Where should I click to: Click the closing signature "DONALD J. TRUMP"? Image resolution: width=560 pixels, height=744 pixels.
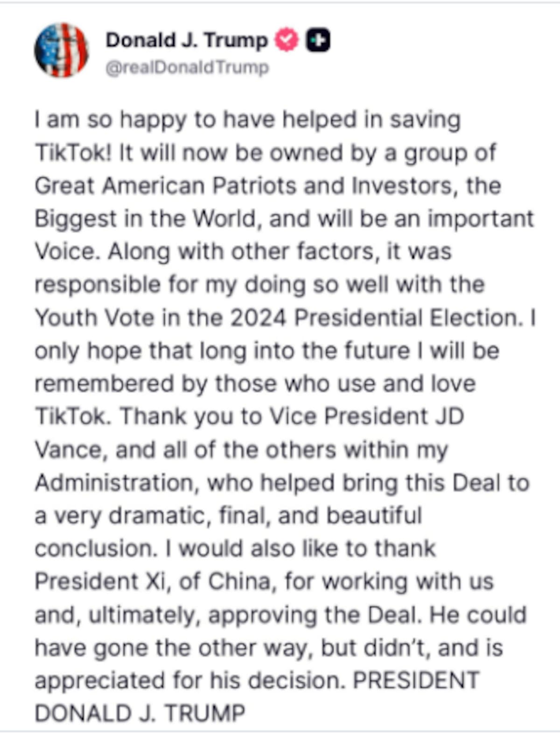coord(140,714)
